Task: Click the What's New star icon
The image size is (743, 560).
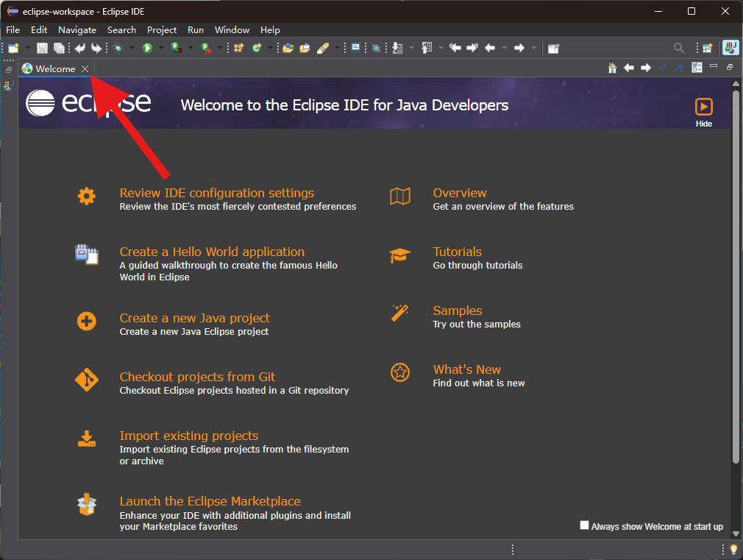Action: tap(400, 372)
